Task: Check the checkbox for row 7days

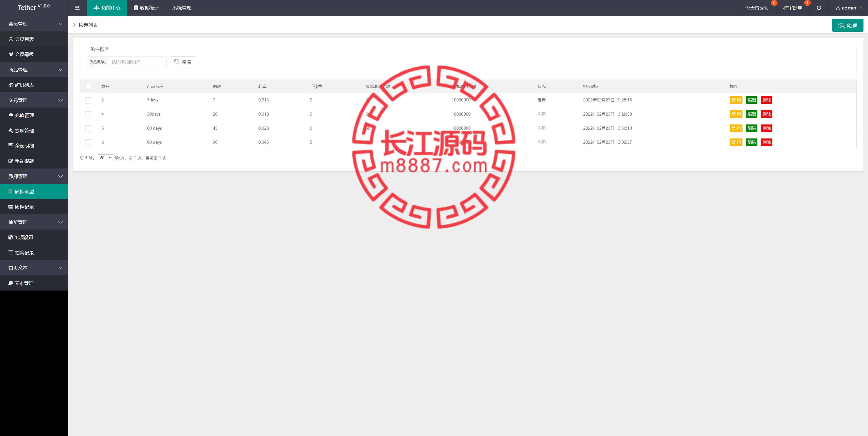Action: pyautogui.click(x=88, y=100)
